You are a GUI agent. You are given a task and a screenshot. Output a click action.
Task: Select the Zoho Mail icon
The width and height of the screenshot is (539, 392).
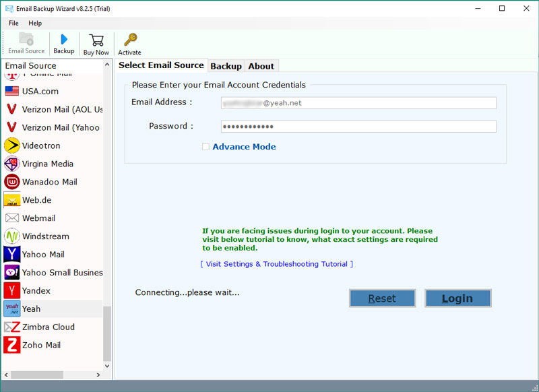click(12, 345)
